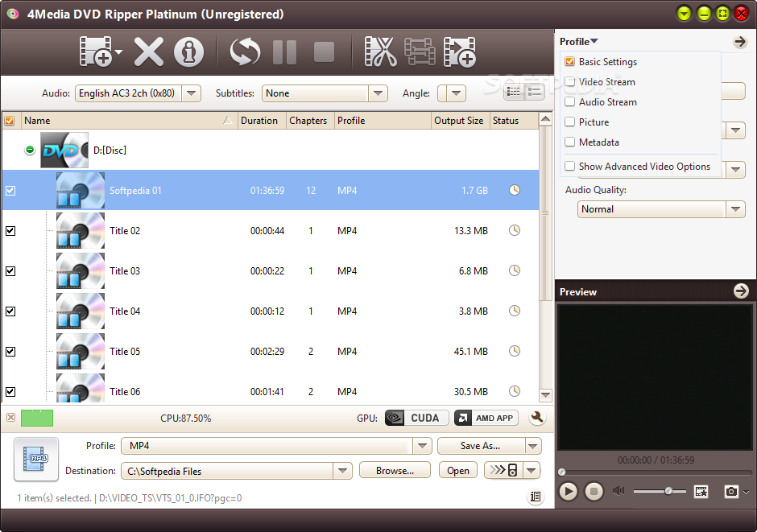This screenshot has height=532, width=757.
Task: Click the MP4 profile format icon
Action: coord(36,460)
